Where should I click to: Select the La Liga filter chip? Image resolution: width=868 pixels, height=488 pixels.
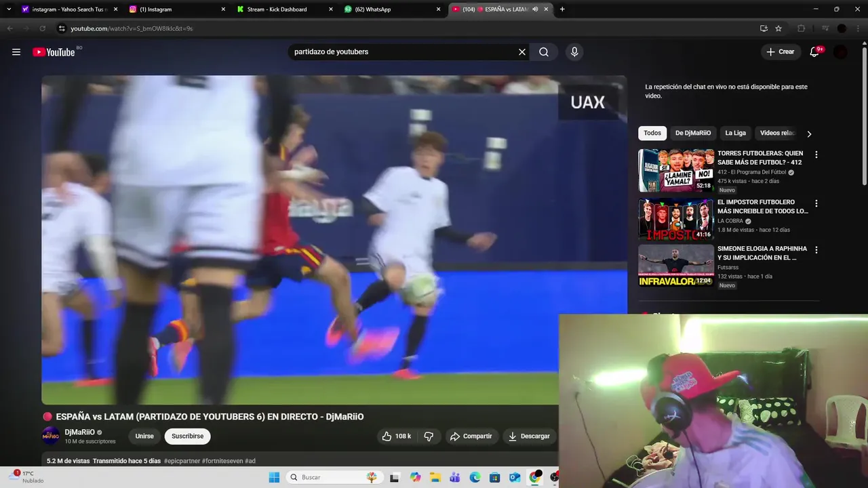[735, 134]
